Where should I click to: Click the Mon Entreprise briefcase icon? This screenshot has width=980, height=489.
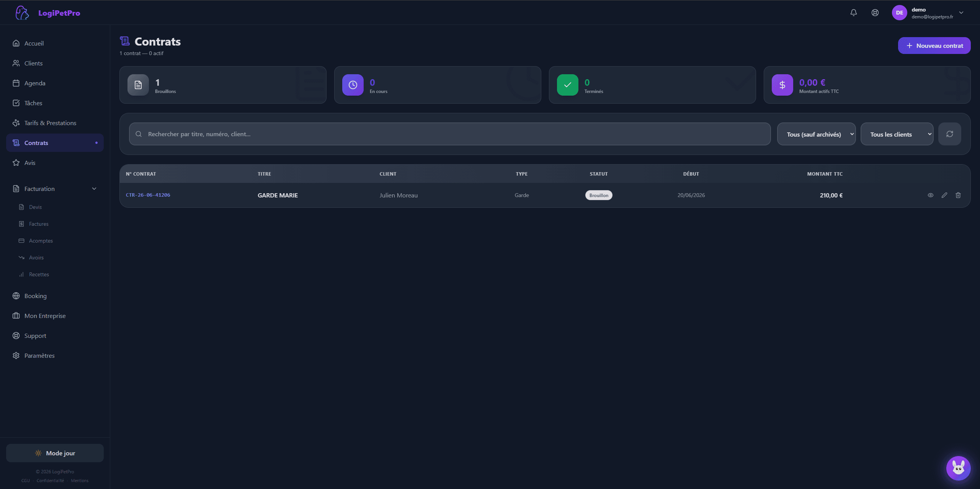click(16, 316)
